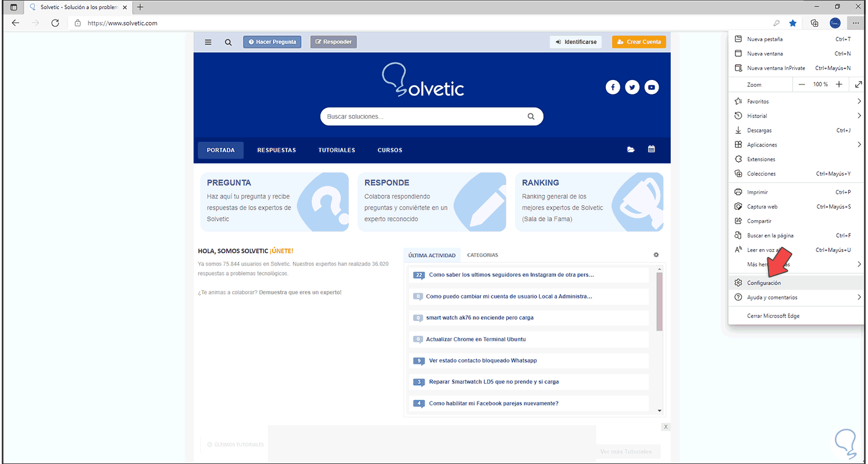This screenshot has height=464, width=868.
Task: Switch to the ÚLTIMA ACTIVIDAD tab
Action: (432, 255)
